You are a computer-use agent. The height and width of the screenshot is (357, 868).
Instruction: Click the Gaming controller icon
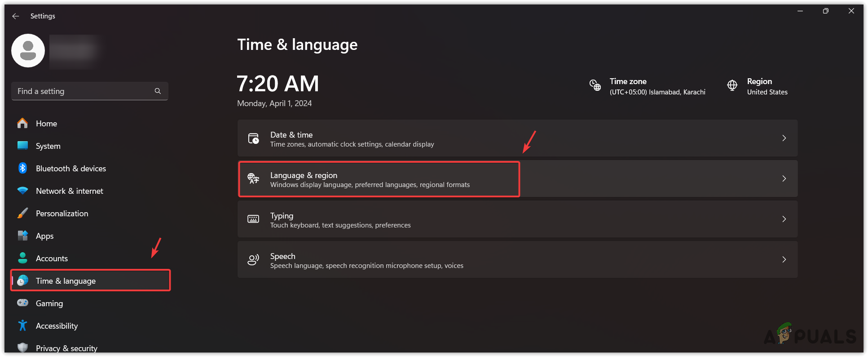tap(22, 303)
